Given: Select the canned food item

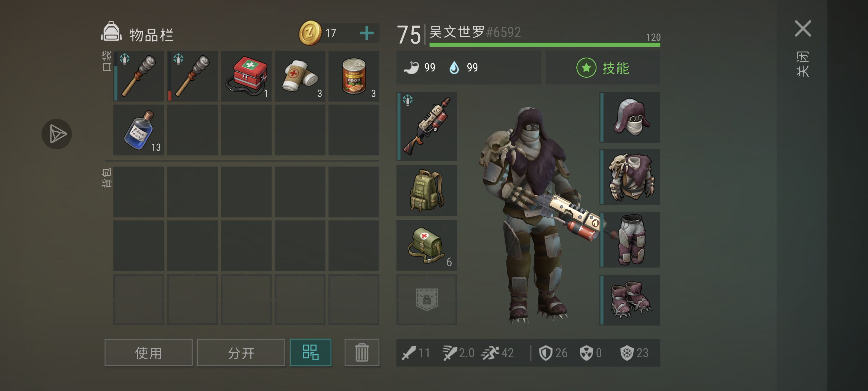Looking at the screenshot, I should click(x=354, y=76).
